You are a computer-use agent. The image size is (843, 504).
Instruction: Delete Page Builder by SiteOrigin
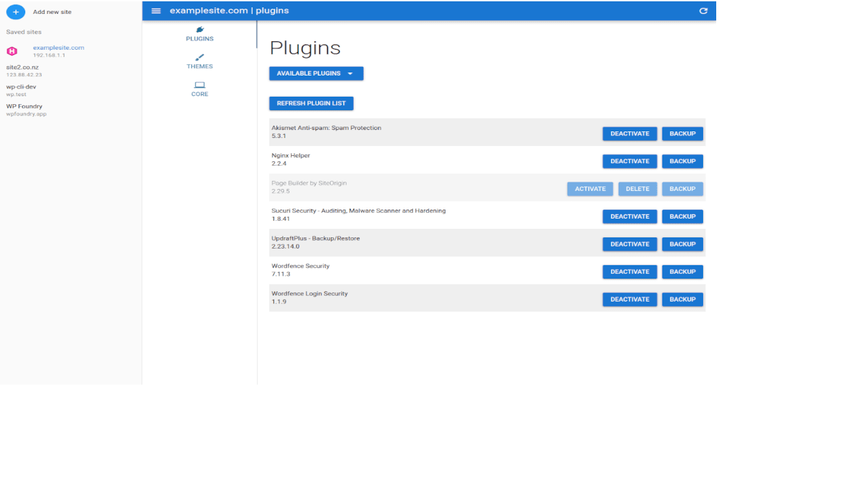[637, 188]
